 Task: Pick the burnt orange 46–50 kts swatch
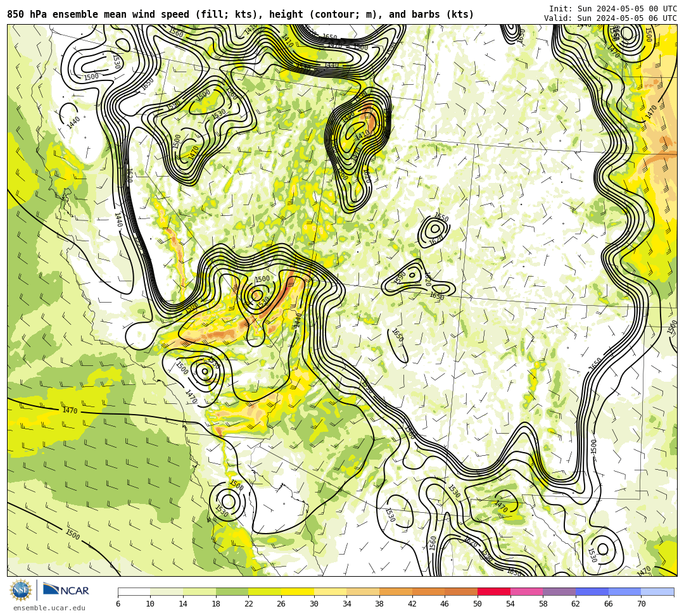tap(461, 591)
